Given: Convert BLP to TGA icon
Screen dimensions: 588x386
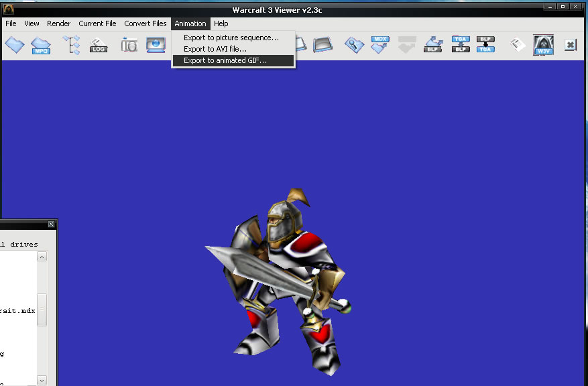Looking at the screenshot, I should click(485, 44).
